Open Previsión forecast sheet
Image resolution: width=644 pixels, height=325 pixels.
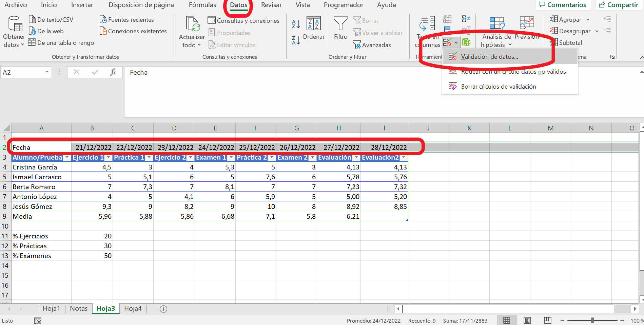coord(527,28)
